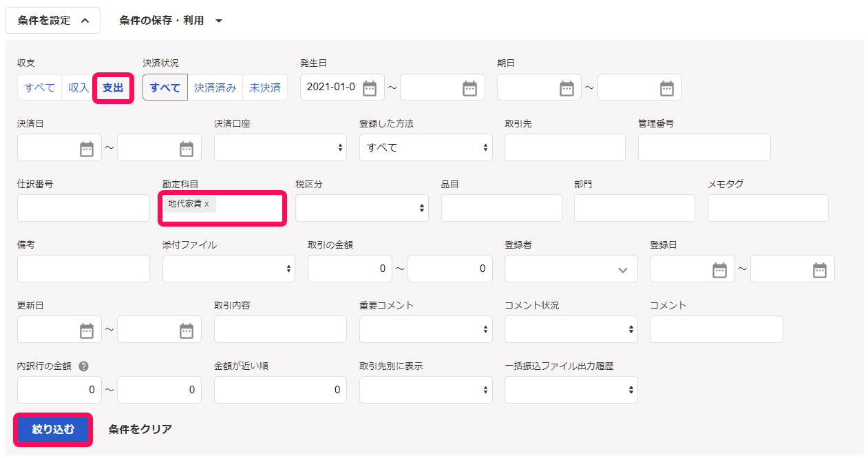Select 支出 in 収支 filter
The image size is (868, 458).
pyautogui.click(x=113, y=87)
